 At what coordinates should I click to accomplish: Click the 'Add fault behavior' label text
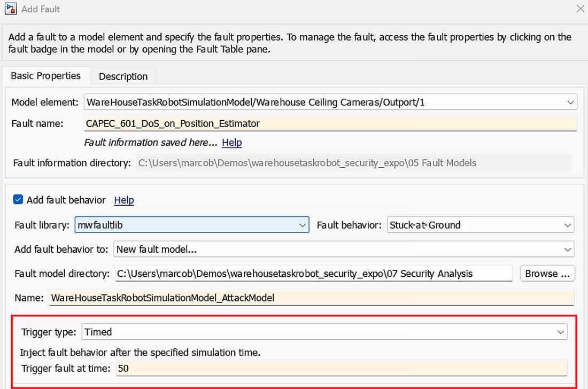point(66,200)
